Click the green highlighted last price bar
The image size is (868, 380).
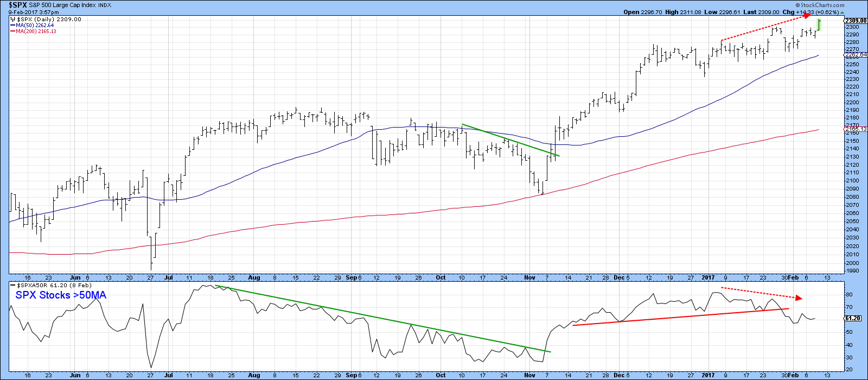[819, 25]
